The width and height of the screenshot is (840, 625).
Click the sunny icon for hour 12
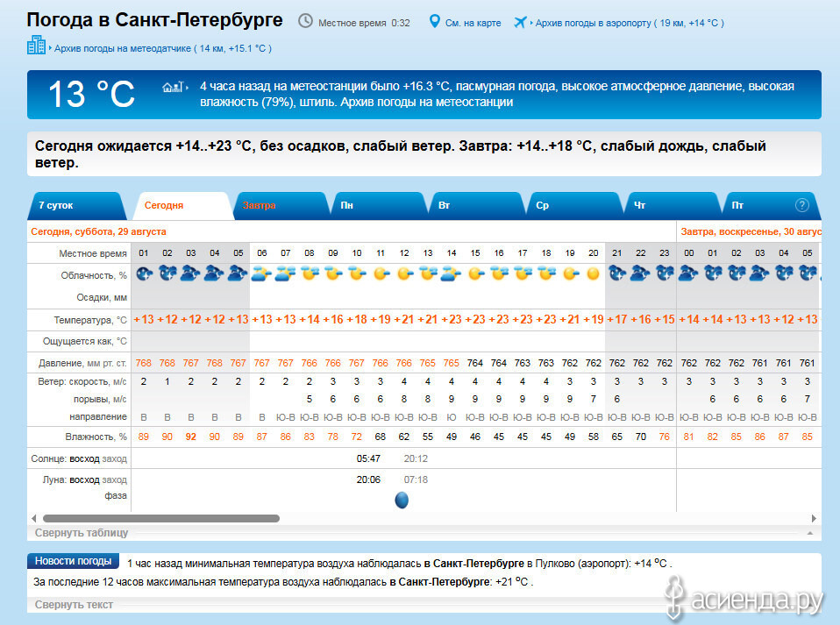pyautogui.click(x=404, y=274)
